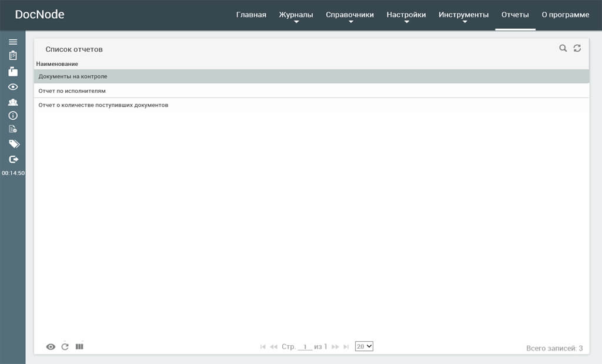Open the info circle icon in sidebar
Screen dimensions: 602x364
[x=13, y=116]
